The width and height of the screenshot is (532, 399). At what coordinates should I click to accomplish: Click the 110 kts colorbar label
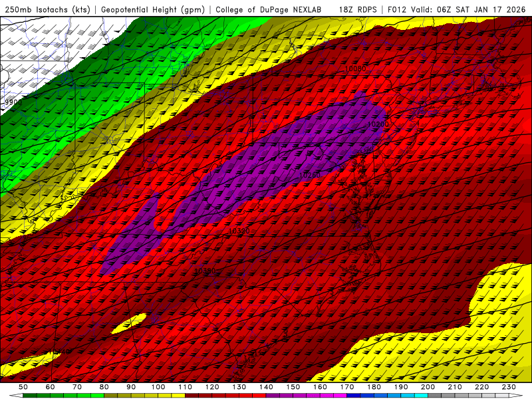(186, 387)
